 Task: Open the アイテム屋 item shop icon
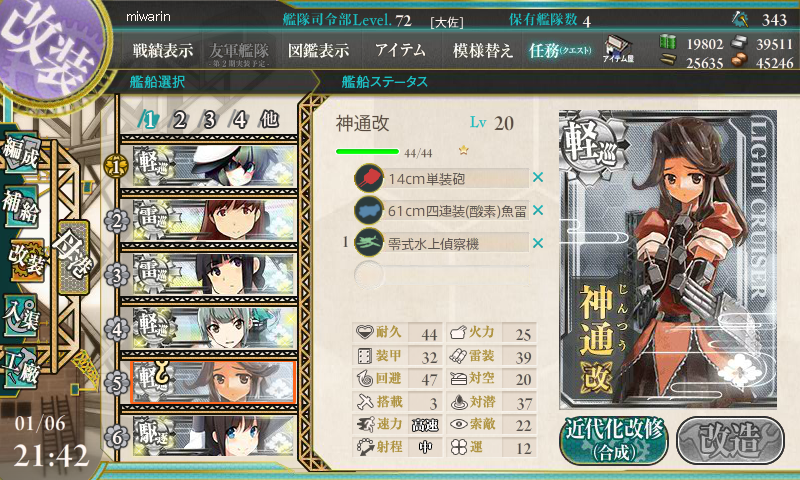[x=618, y=49]
